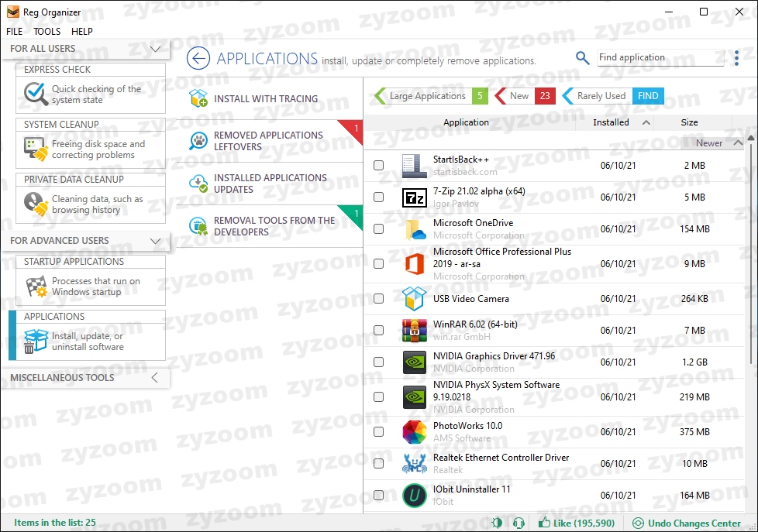Open REMOVAL TOOLS FROM THE DEVELOPERS
This screenshot has width=758, height=532.
(x=270, y=226)
